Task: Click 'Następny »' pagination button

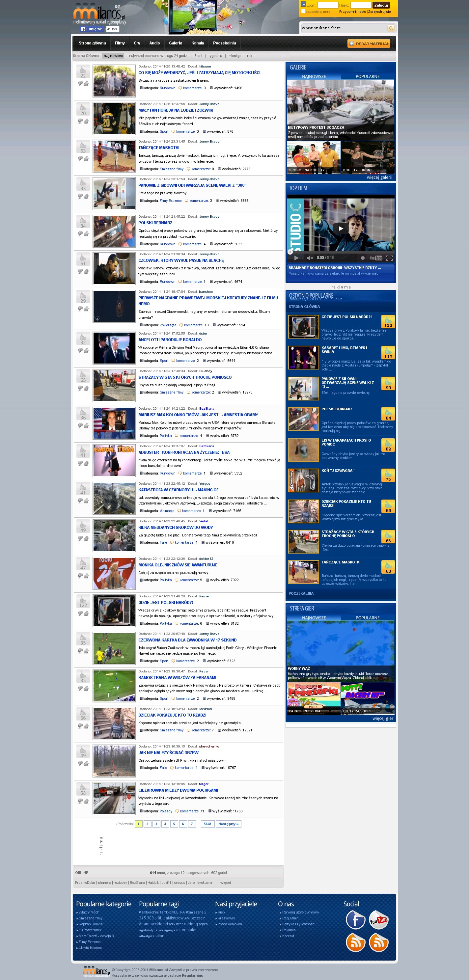Action: coord(228,824)
